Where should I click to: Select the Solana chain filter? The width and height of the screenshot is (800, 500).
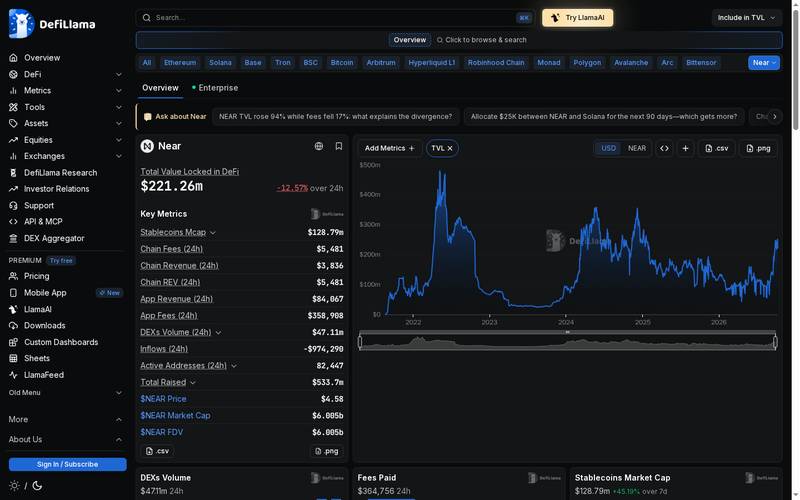coord(220,63)
